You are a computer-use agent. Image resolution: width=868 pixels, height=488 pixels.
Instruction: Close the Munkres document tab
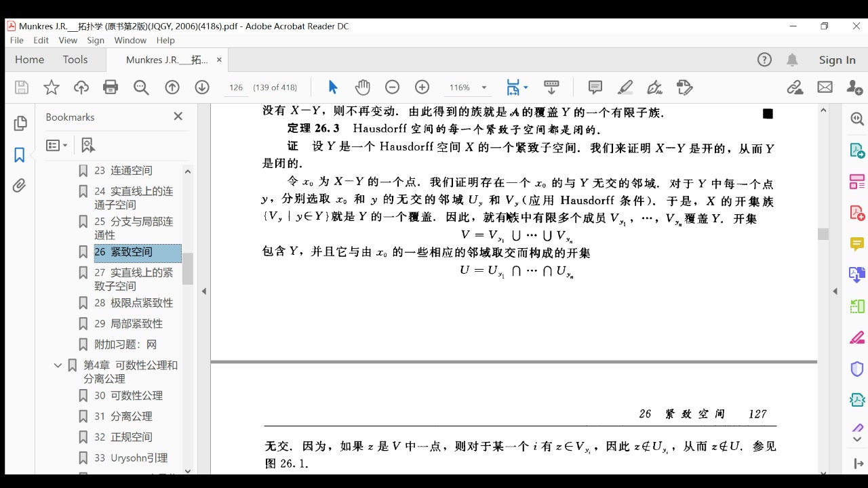pos(219,60)
